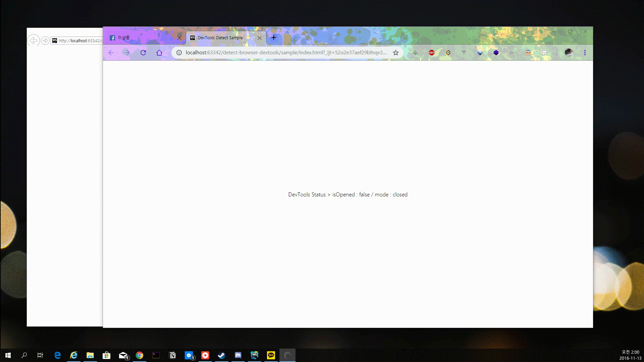Click the Chrome address bar URL
644x362 pixels.
coord(286,53)
